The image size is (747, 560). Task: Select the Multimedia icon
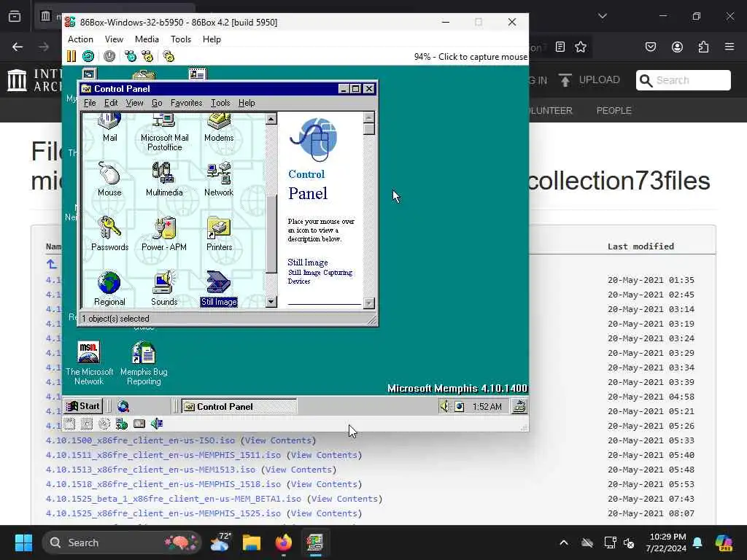pyautogui.click(x=164, y=179)
